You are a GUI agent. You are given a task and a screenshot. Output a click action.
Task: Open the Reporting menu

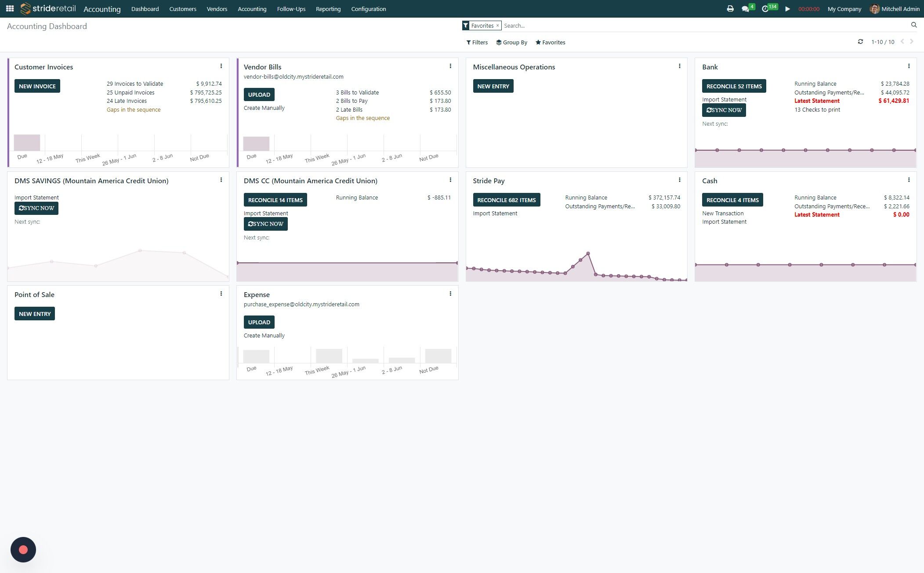tap(328, 9)
